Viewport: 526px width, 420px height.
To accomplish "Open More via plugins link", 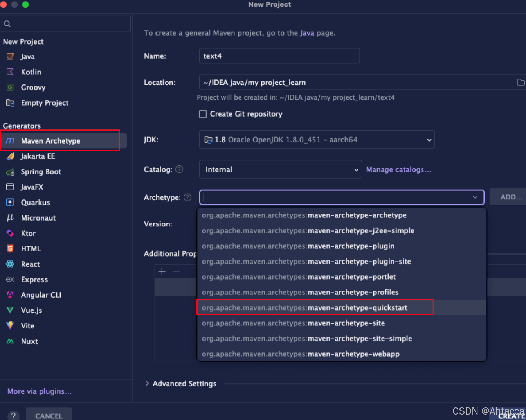I will click(40, 391).
